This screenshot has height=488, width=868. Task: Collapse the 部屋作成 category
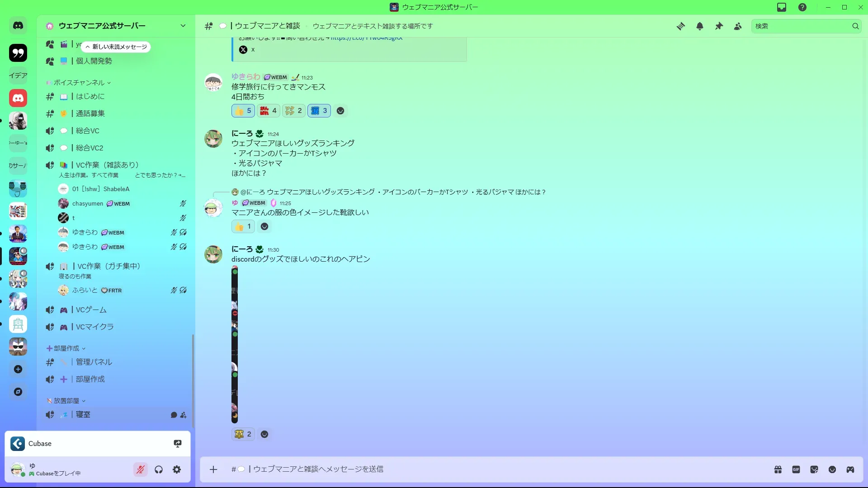66,348
